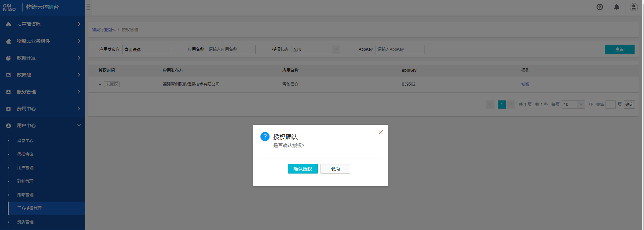
Task: Open the 每页 page size dropdown
Action: [x=573, y=105]
